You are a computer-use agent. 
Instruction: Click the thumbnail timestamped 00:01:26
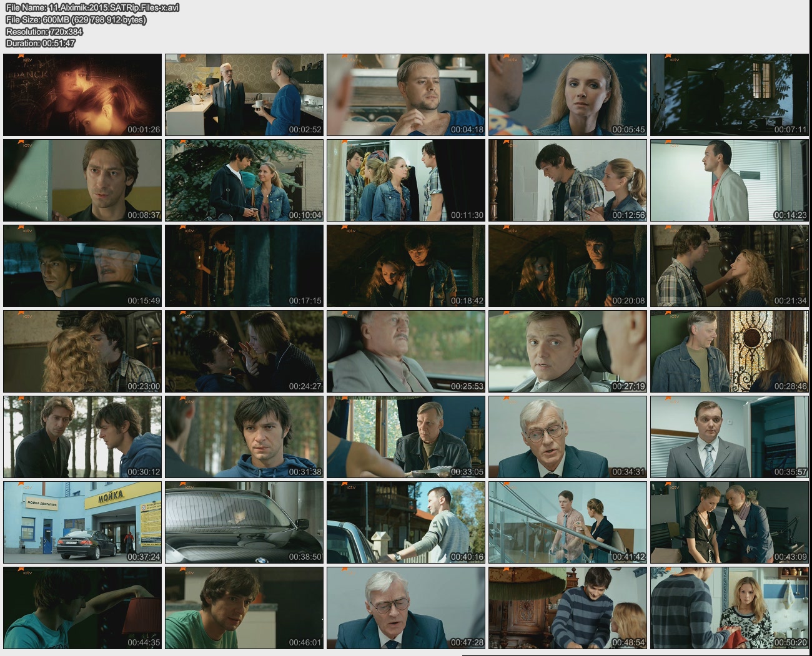click(x=82, y=95)
